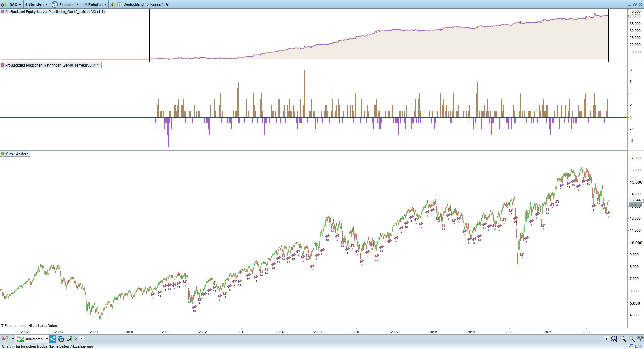Open the 1 M Einheiten history dropdown

point(94,4)
